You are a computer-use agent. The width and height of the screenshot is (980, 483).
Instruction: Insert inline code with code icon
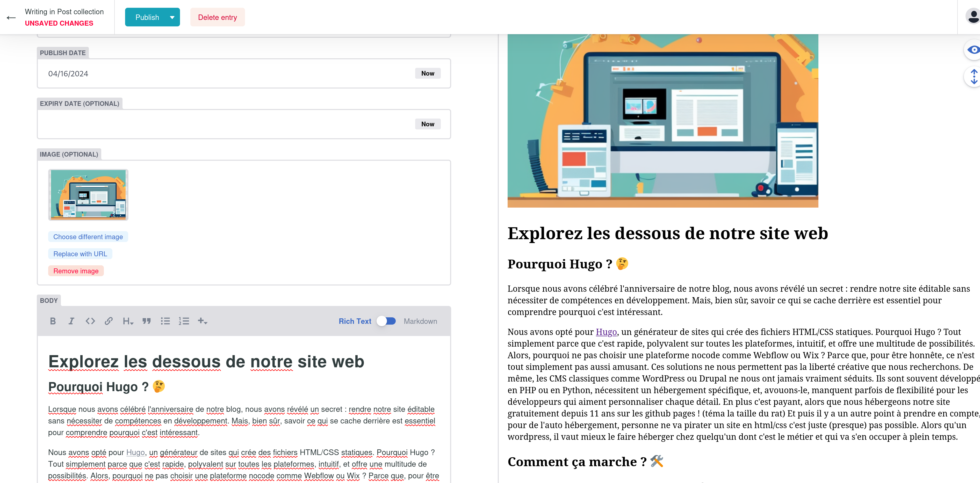click(x=90, y=321)
